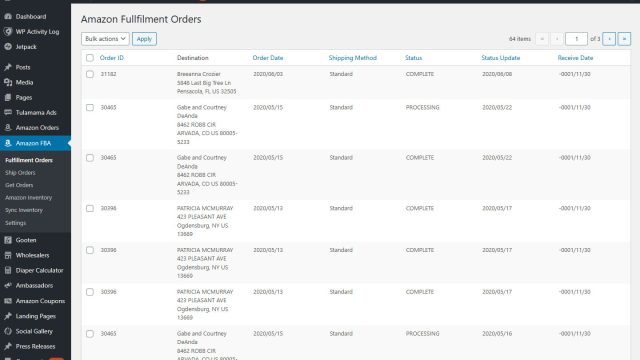This screenshot has height=360, width=640.
Task: Open Sync Inventory submenu item
Action: coord(24,210)
